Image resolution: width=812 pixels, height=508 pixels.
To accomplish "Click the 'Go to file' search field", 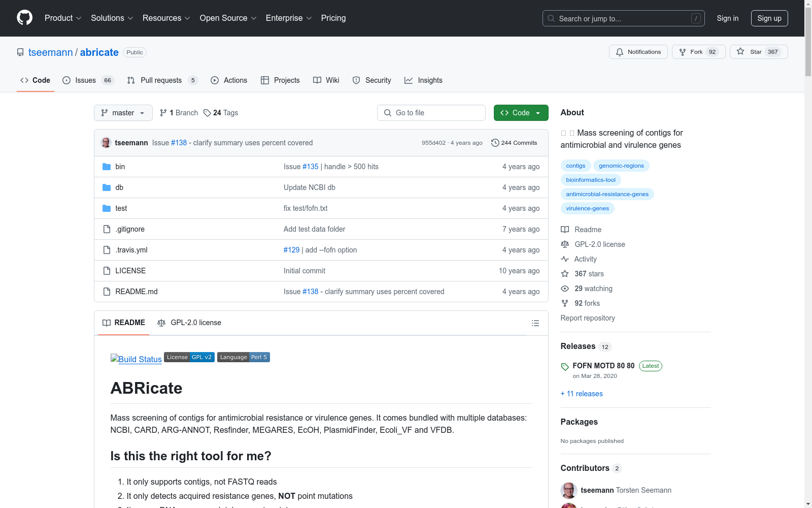I will click(431, 113).
